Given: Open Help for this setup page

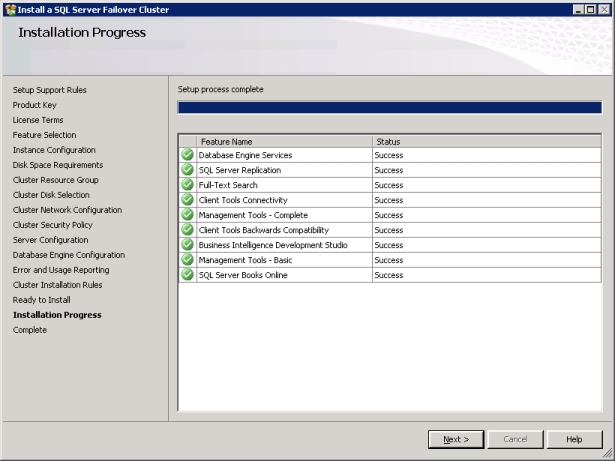Looking at the screenshot, I should point(574,439).
